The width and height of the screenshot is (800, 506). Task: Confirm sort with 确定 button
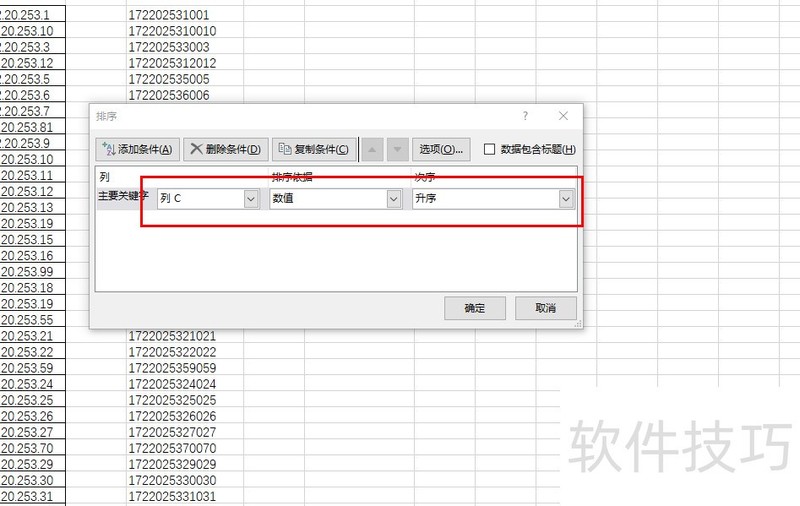[475, 308]
